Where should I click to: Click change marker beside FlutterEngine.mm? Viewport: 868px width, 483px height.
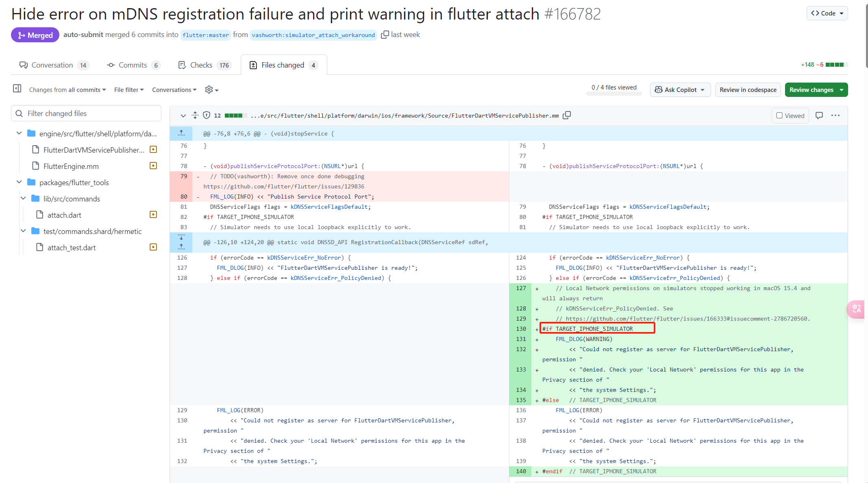(153, 166)
